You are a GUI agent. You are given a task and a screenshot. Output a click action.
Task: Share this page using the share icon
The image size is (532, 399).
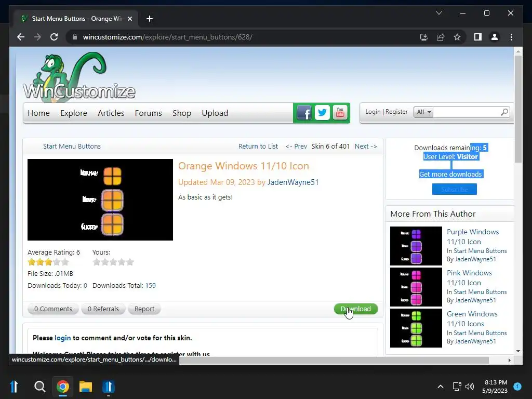point(441,37)
